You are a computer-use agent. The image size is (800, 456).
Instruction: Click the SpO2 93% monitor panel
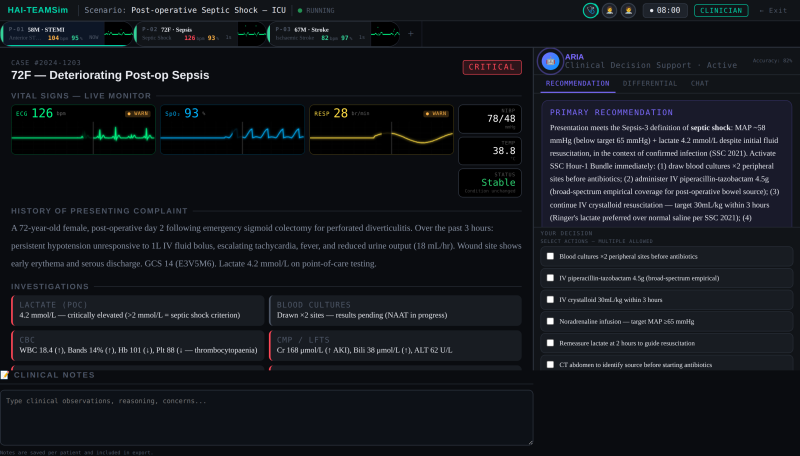click(232, 130)
